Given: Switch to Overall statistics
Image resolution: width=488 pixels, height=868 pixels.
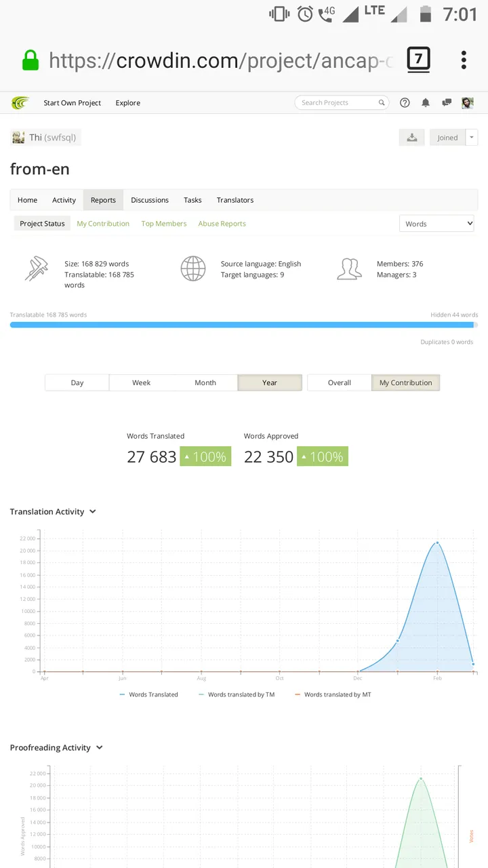Looking at the screenshot, I should pos(340,382).
